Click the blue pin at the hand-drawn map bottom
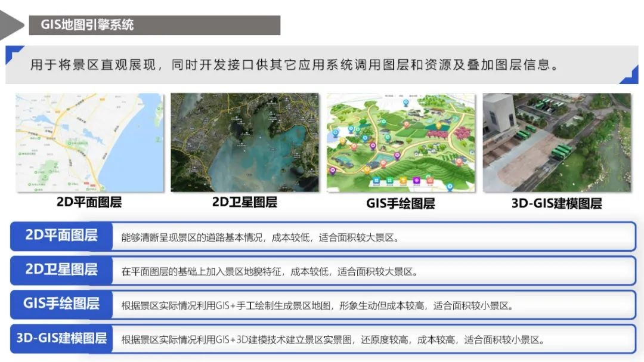This screenshot has height=362, width=644. (x=450, y=186)
